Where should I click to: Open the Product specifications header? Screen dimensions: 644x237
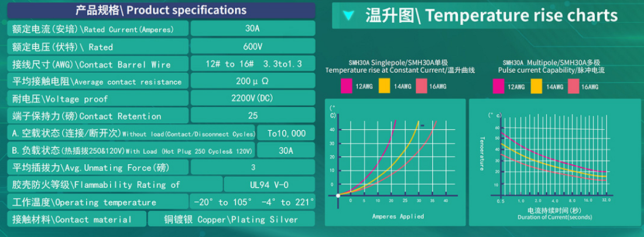161,11
